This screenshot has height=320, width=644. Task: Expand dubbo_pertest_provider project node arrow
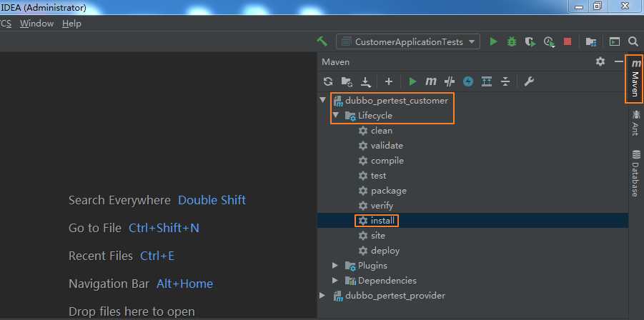tap(322, 296)
